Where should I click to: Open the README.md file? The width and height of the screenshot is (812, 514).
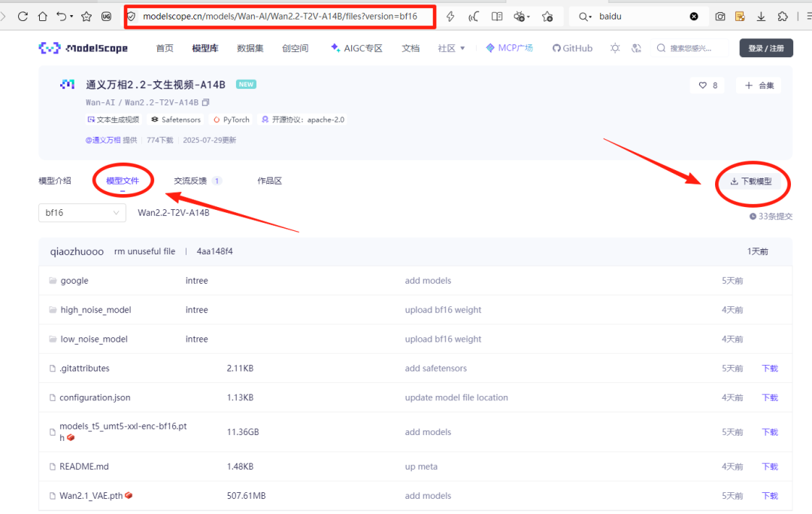84,467
